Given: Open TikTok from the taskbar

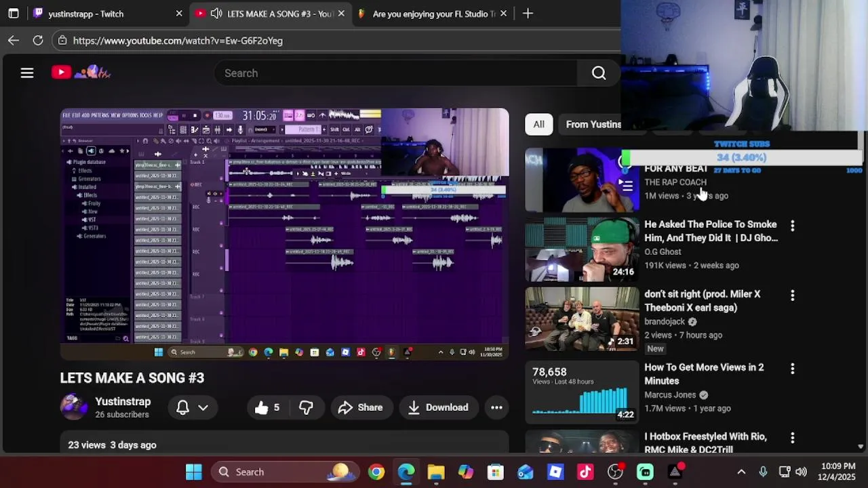Looking at the screenshot, I should [585, 472].
